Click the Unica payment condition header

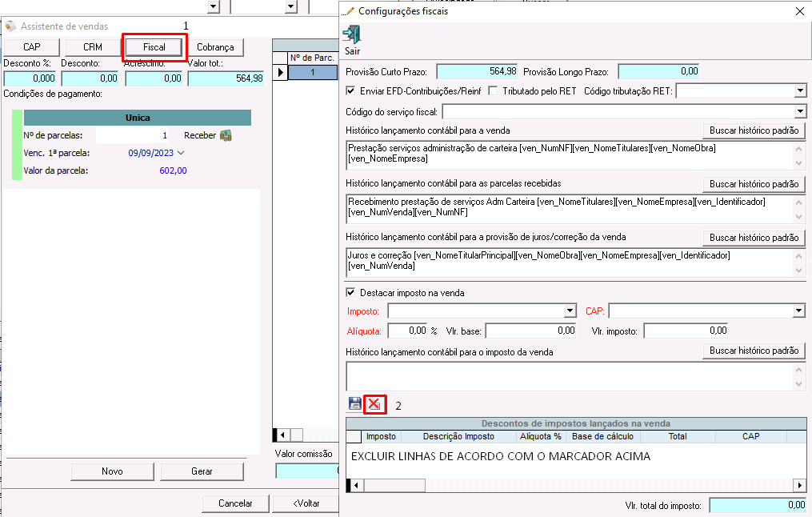coord(138,118)
